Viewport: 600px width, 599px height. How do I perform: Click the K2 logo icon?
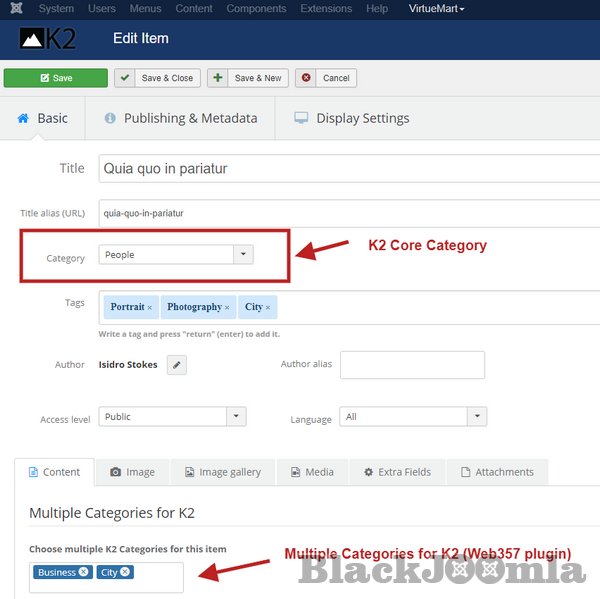47,39
